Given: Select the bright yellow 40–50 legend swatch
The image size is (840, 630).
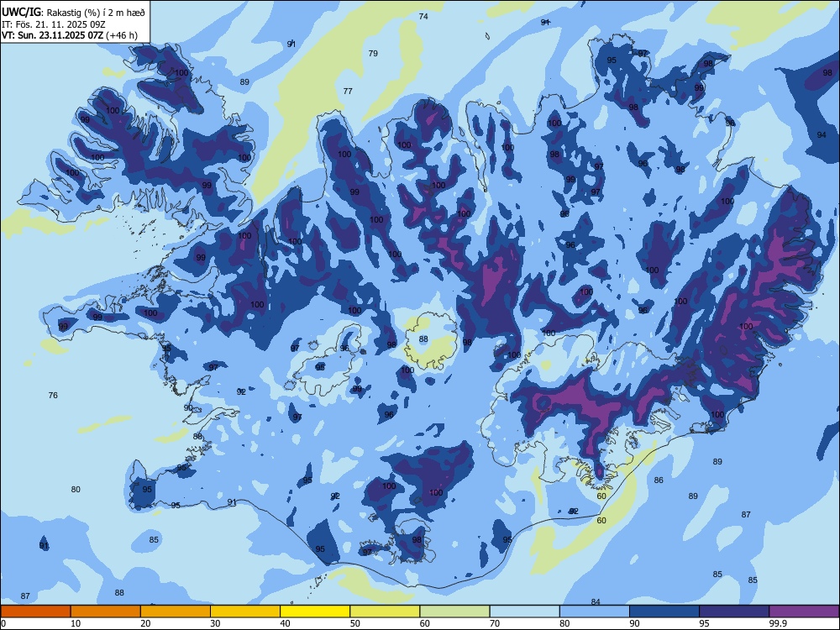Looking at the screenshot, I should pyautogui.click(x=315, y=612).
